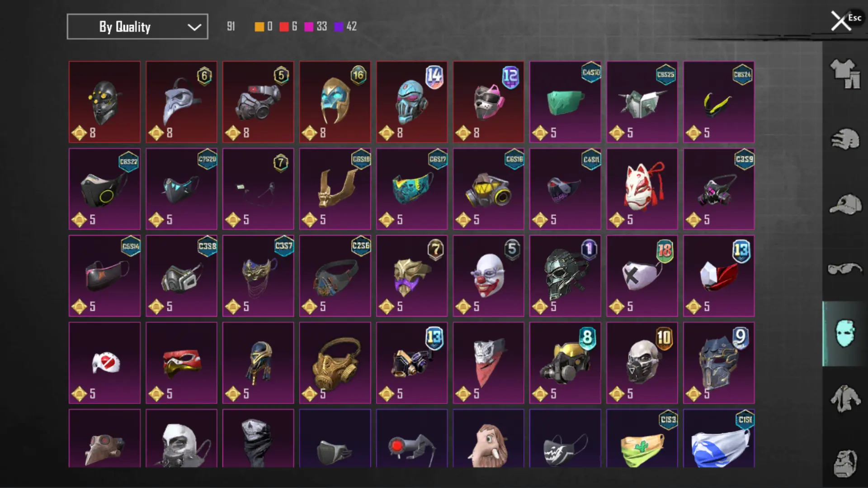This screenshot has height=488, width=868.
Task: Filter by the orange quality swatch
Action: point(259,27)
